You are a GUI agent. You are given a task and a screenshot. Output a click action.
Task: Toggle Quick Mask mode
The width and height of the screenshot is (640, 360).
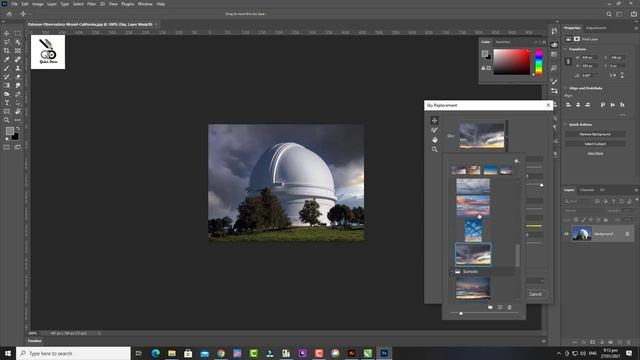[x=7, y=147]
